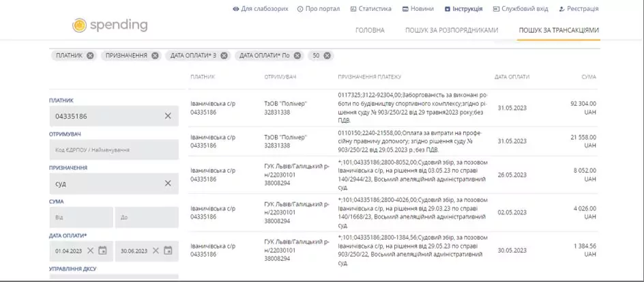Screen dimensions: 644x282
Task: Open the Інструкція link
Action: [463, 9]
